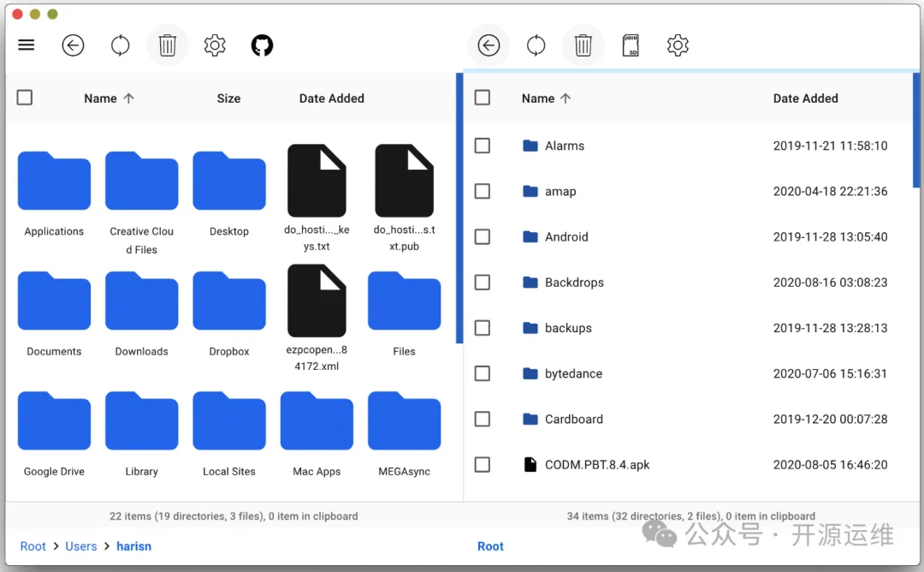Image resolution: width=924 pixels, height=572 pixels.
Task: Click the left pane back arrow button
Action: point(74,45)
